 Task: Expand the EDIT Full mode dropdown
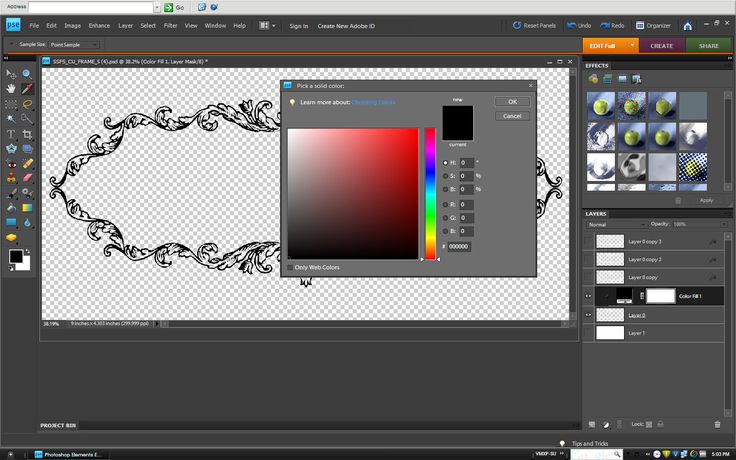point(633,45)
